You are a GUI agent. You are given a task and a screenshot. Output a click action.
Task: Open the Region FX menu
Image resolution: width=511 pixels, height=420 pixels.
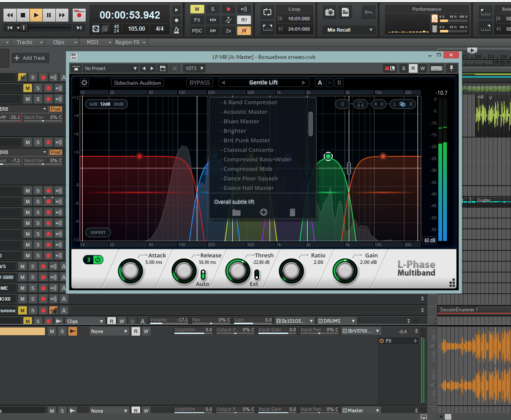click(x=130, y=42)
